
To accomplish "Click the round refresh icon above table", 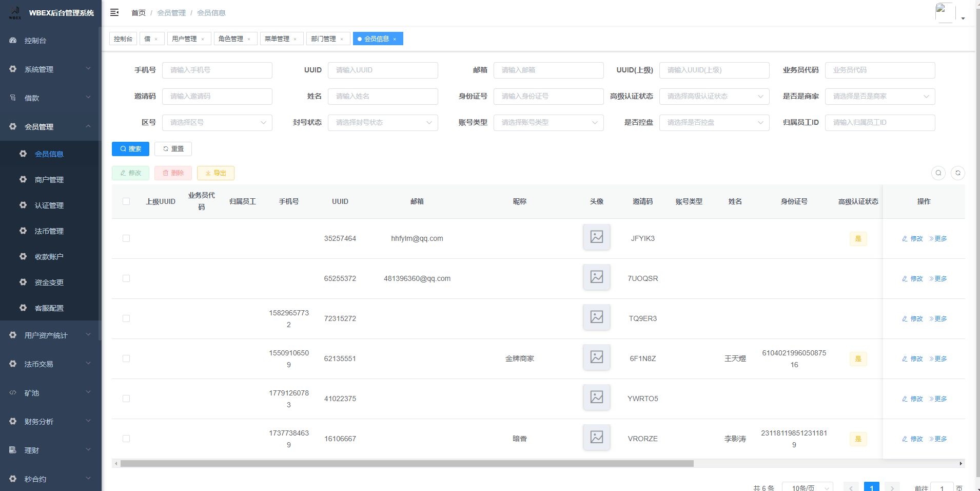I will (957, 173).
